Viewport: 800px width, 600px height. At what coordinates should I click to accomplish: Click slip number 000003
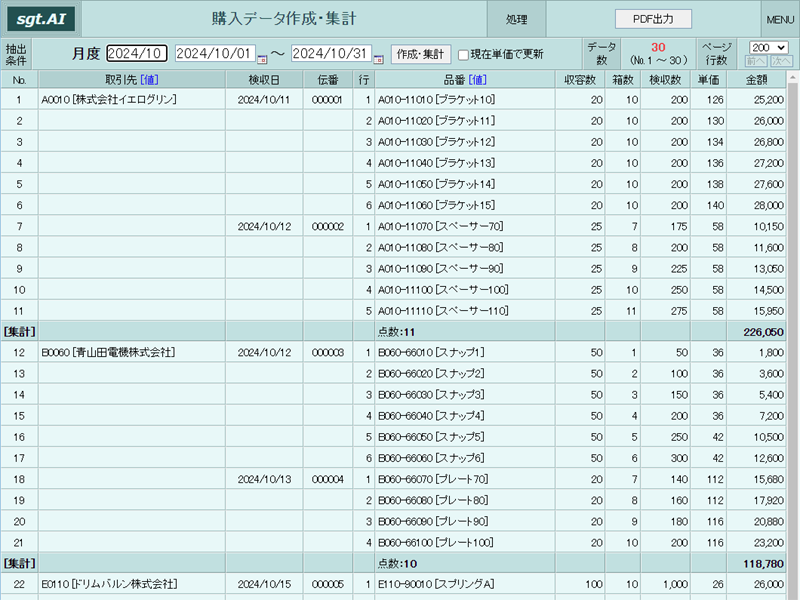(328, 353)
